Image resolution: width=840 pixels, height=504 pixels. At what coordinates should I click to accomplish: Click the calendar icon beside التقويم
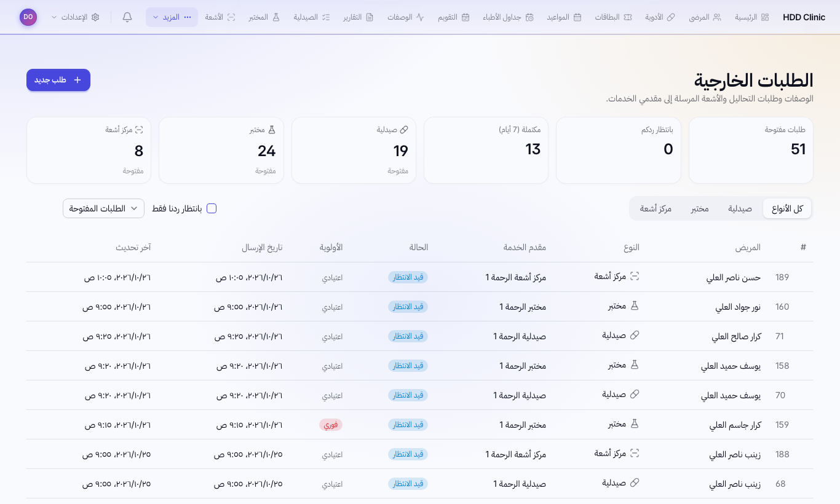coord(466,17)
